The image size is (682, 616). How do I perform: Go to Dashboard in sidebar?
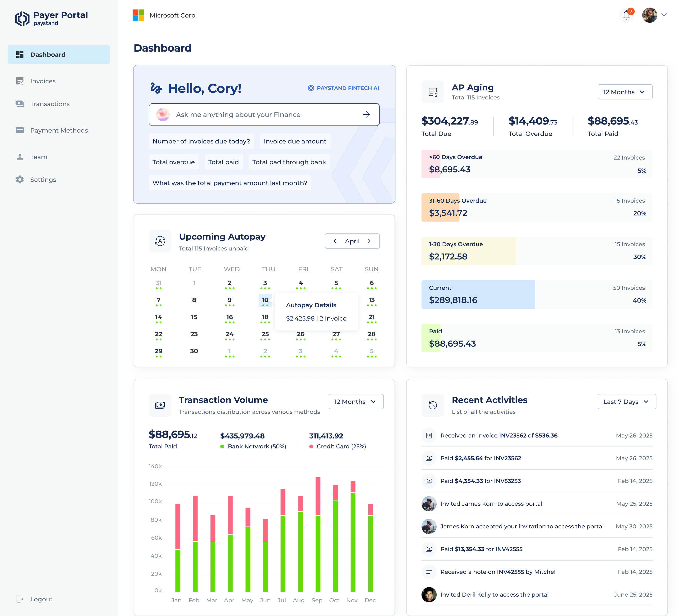[x=58, y=54]
